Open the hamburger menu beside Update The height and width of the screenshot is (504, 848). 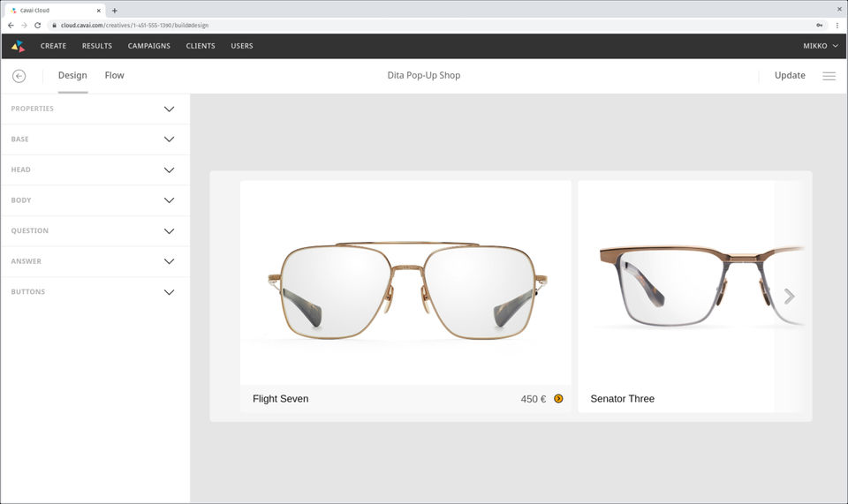point(829,76)
